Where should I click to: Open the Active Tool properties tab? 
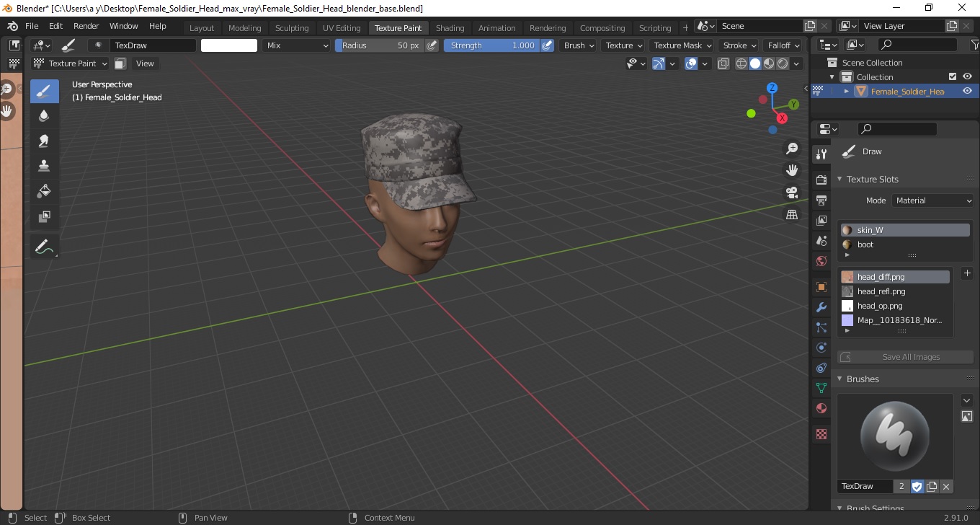click(x=821, y=154)
